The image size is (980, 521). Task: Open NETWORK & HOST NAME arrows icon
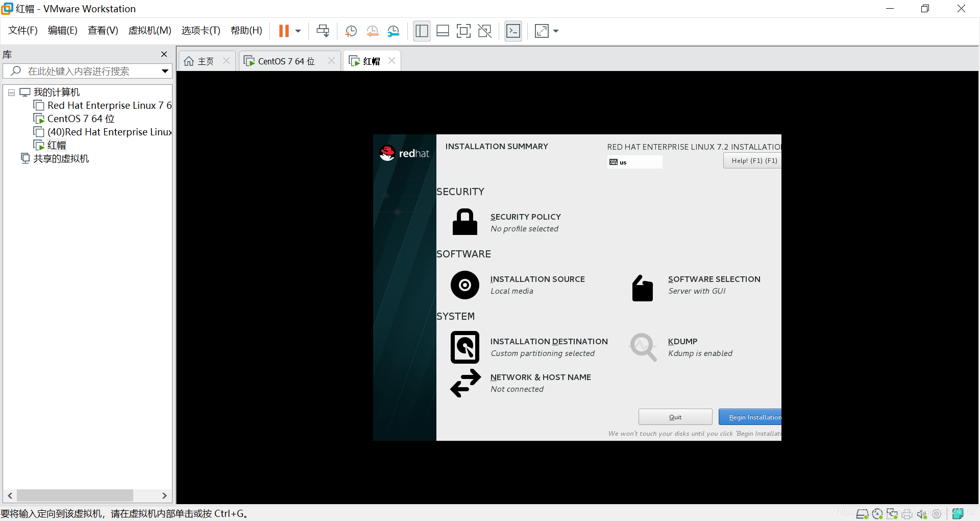[x=465, y=383]
